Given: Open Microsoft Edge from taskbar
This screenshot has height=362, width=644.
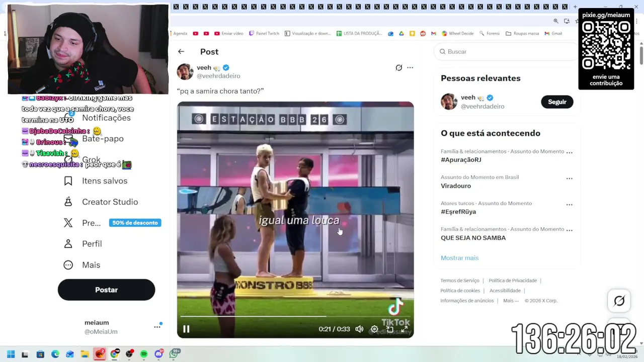Looking at the screenshot, I should pyautogui.click(x=55, y=354).
